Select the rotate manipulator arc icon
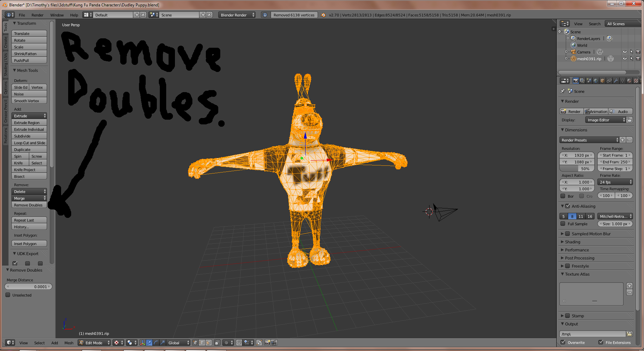Image resolution: width=644 pixels, height=351 pixels. (156, 343)
